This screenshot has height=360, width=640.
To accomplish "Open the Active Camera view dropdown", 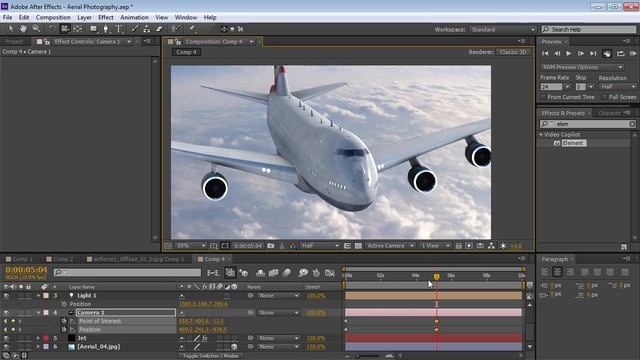I will [390, 246].
